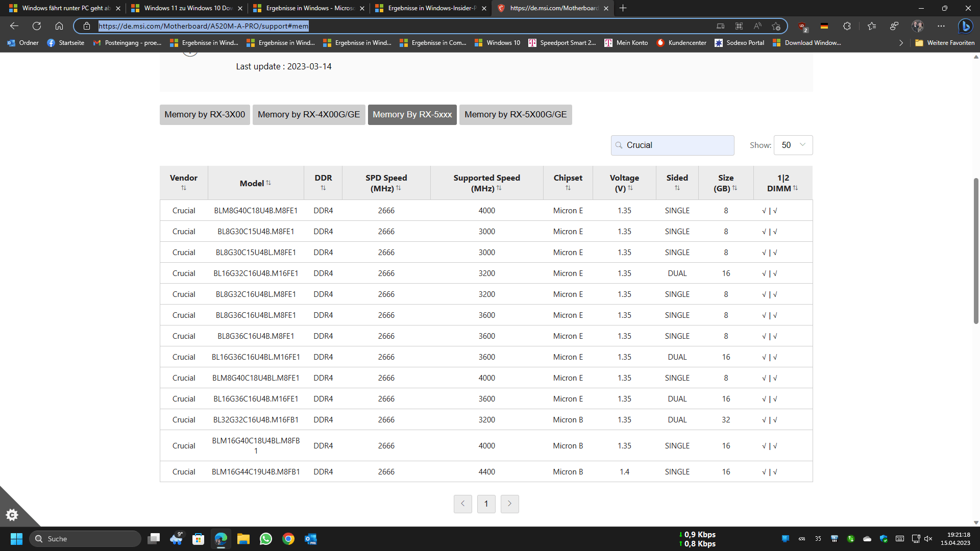Viewport: 980px width, 551px height.
Task: Open the browser settings and more menu
Action: (x=941, y=26)
